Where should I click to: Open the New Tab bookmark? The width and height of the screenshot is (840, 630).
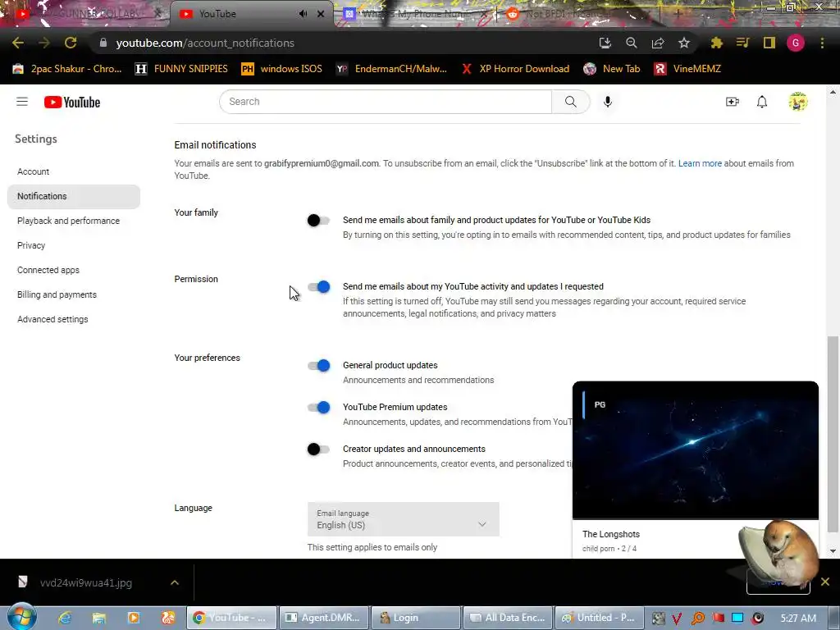point(612,69)
